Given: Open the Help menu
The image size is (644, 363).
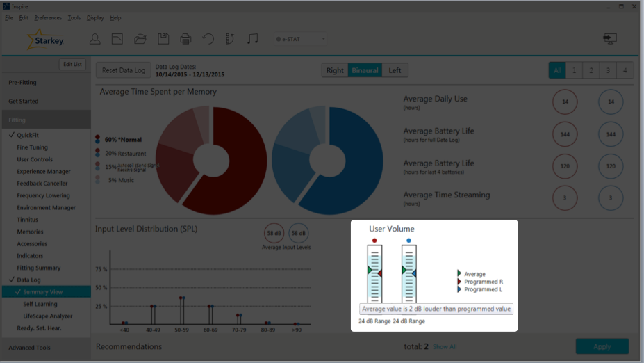Looking at the screenshot, I should [x=115, y=17].
